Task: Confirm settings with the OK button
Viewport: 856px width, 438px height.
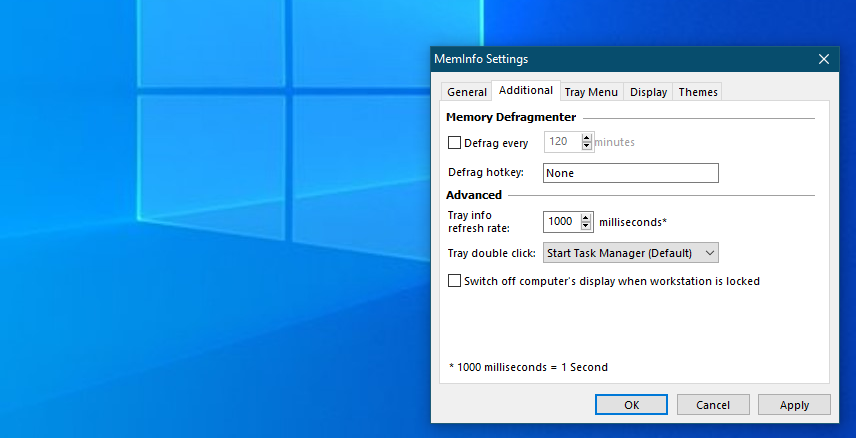Action: [631, 405]
